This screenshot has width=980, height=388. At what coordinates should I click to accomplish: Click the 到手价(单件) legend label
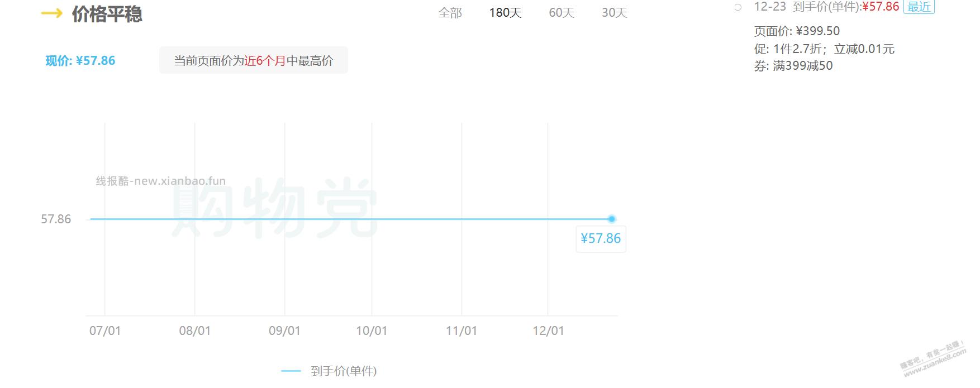(344, 371)
